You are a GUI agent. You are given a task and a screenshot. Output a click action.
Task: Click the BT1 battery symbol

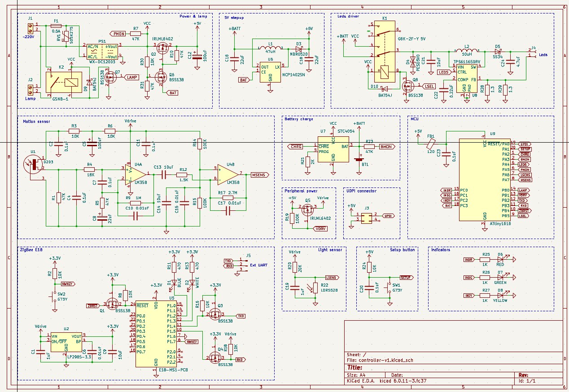[x=359, y=159]
